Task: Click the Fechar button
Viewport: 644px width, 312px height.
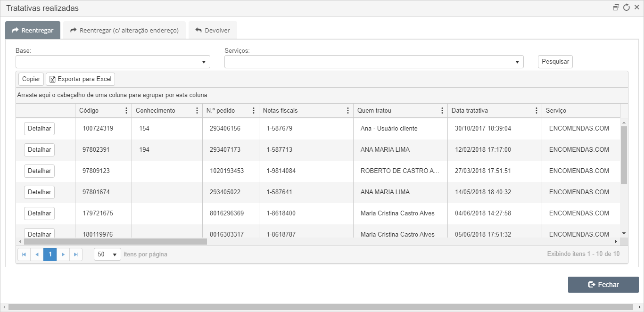Action: 603,285
